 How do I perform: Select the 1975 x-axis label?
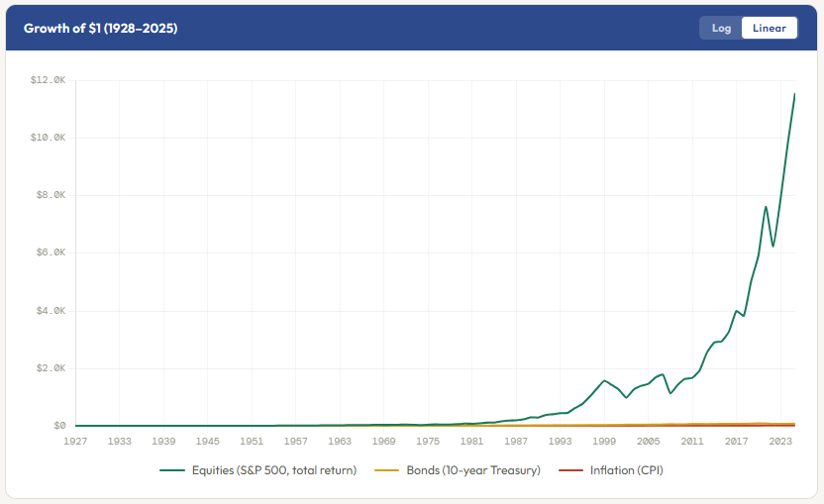[x=428, y=441]
